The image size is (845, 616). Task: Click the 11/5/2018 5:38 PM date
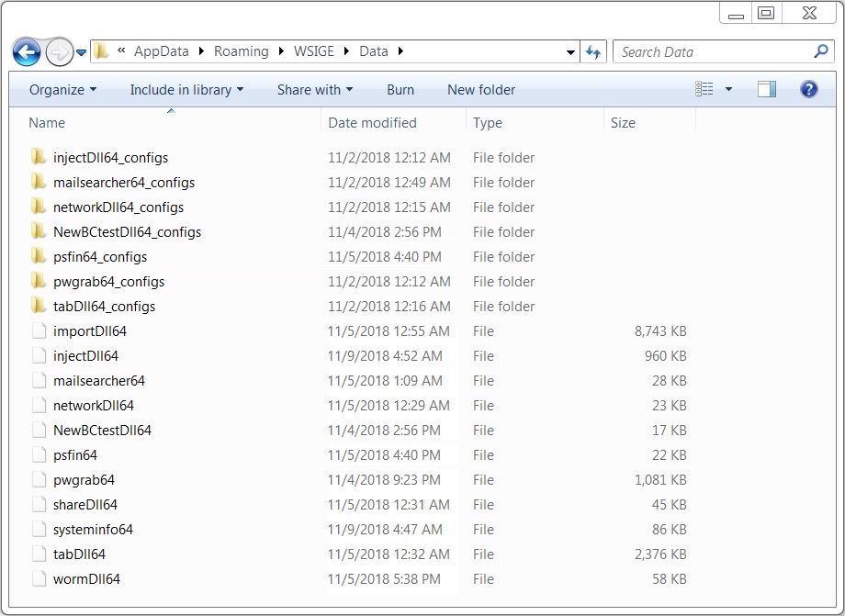384,579
